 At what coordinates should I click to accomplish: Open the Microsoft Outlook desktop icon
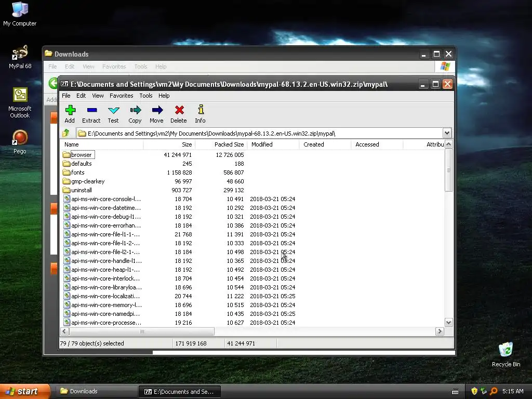coord(20,103)
